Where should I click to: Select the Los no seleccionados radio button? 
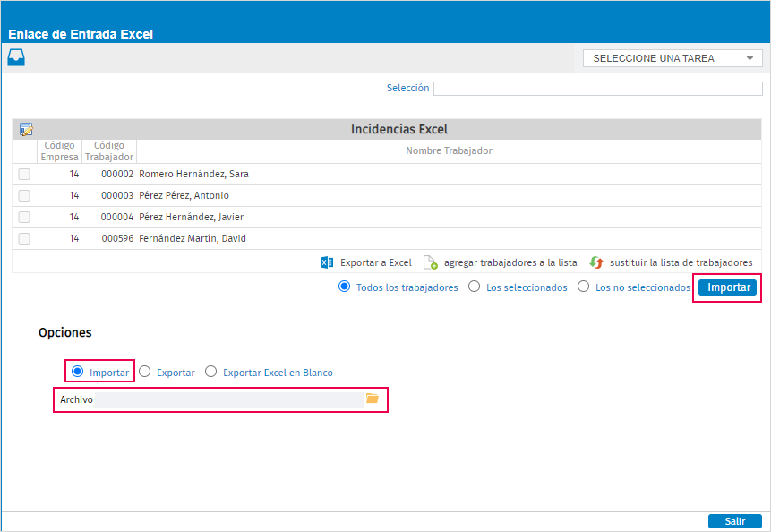[x=583, y=287]
